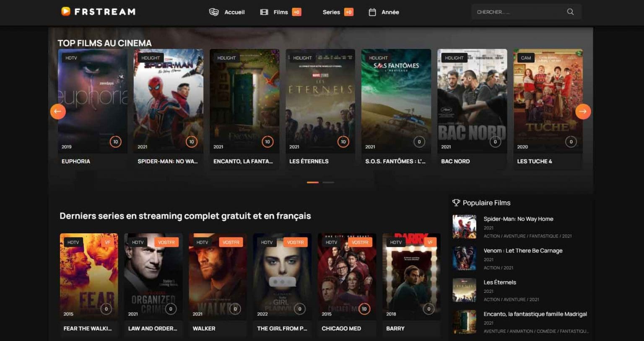Open Spider-Man: No Way Home sidebar link
644x341 pixels.
click(x=518, y=219)
